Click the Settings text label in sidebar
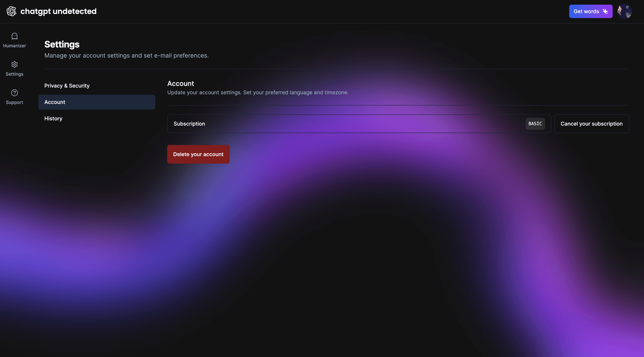This screenshot has width=644, height=357. tap(14, 74)
